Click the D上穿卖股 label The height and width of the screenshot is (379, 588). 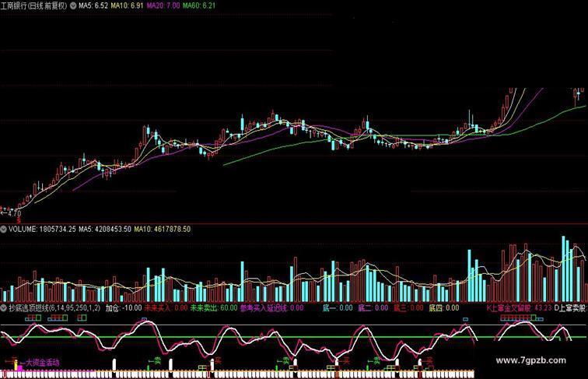(570, 308)
